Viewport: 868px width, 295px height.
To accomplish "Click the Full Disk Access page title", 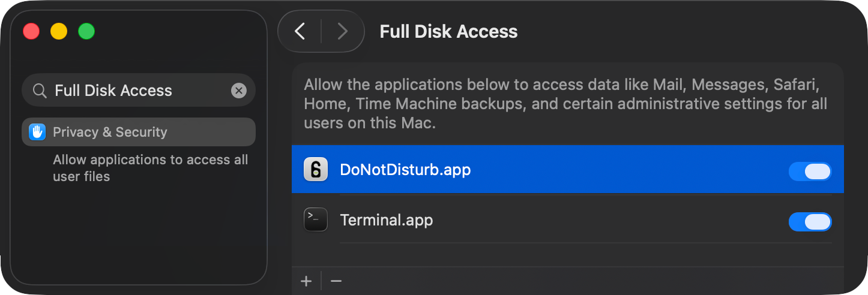I will [x=448, y=31].
